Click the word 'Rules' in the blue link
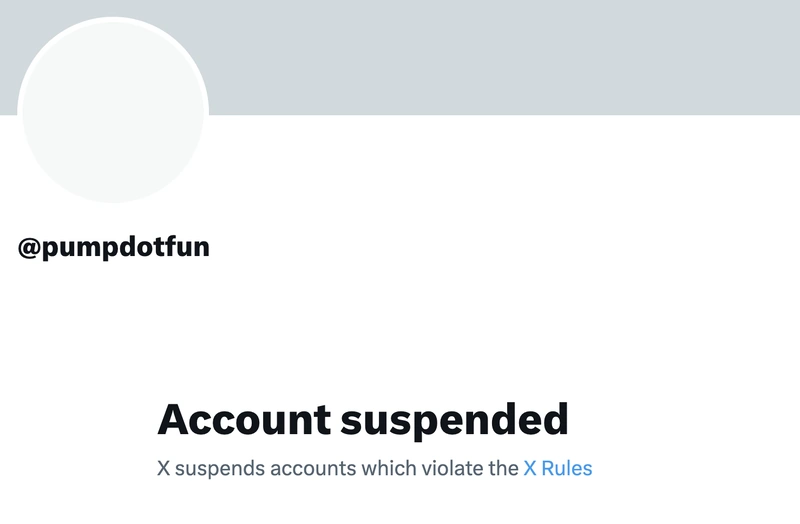Image resolution: width=800 pixels, height=524 pixels. point(567,468)
